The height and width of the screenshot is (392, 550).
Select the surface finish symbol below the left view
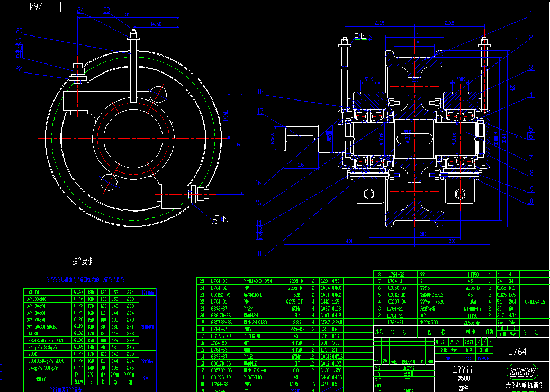coord(218,220)
